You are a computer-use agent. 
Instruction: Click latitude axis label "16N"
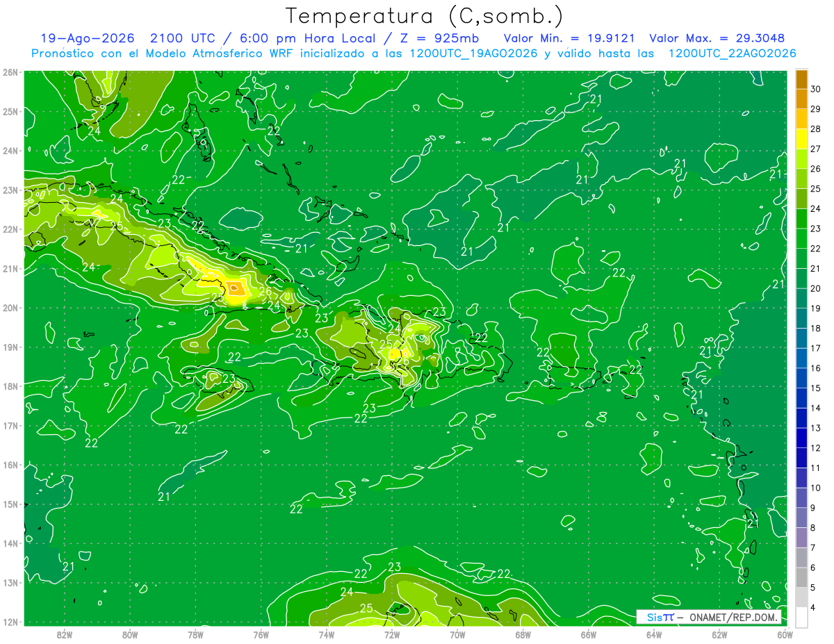click(10, 465)
